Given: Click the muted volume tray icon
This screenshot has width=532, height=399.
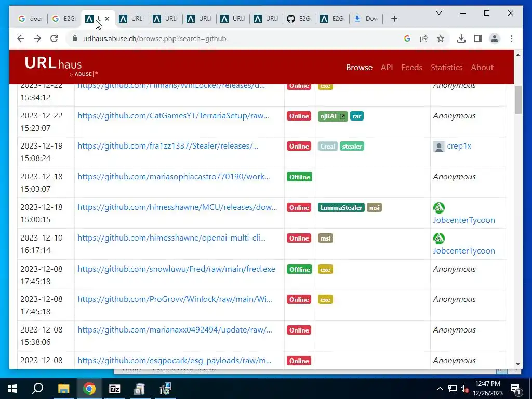Looking at the screenshot, I should tap(464, 389).
